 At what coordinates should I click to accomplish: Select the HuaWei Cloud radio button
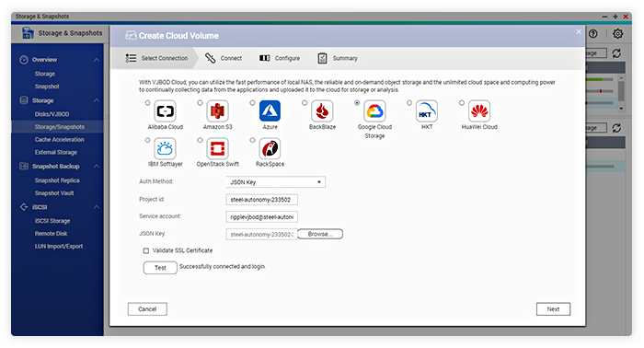point(462,103)
